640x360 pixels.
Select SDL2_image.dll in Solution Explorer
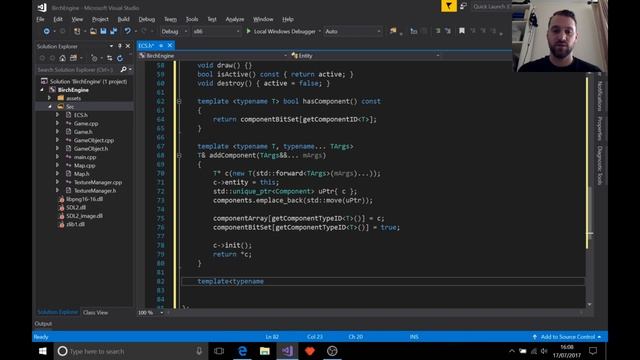(84, 216)
